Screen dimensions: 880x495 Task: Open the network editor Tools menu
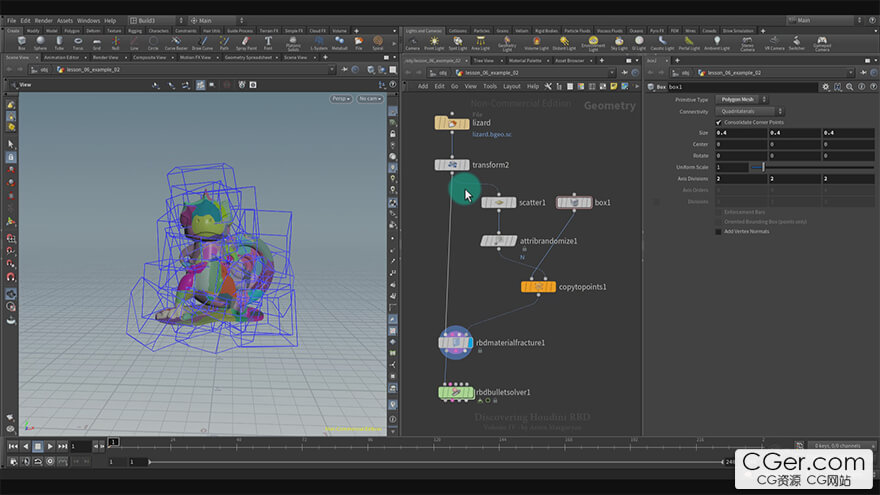click(x=490, y=86)
